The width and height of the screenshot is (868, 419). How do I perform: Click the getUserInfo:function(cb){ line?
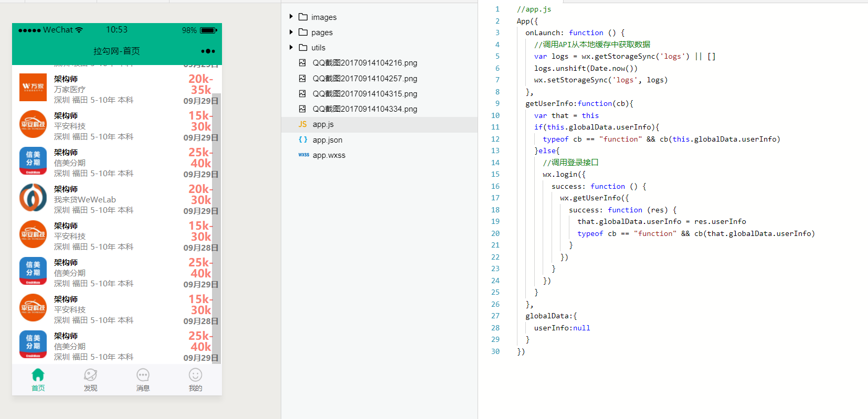click(x=579, y=103)
